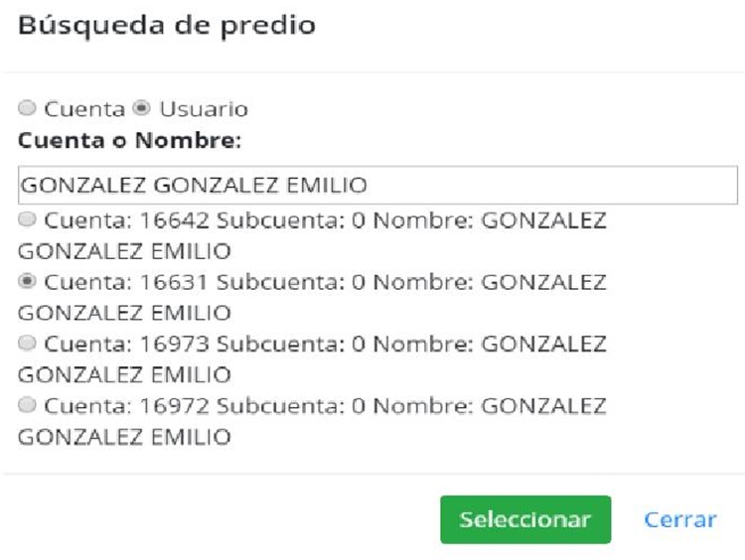This screenshot has width=745, height=560.
Task: Click the Cerrar link
Action: click(680, 519)
